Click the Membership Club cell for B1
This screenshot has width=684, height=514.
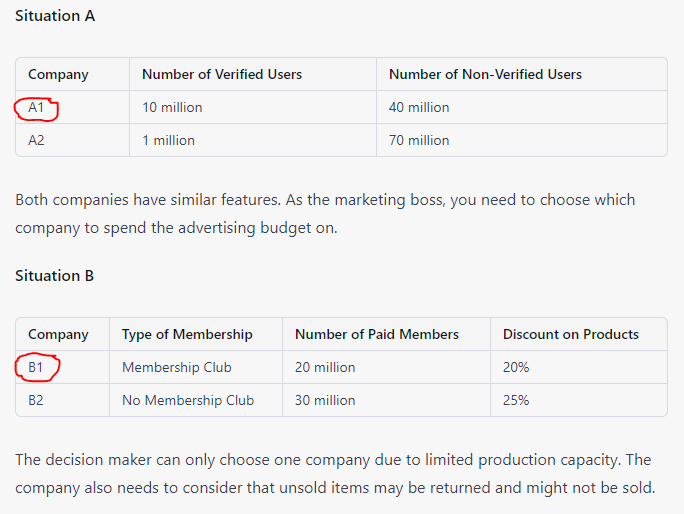point(177,367)
